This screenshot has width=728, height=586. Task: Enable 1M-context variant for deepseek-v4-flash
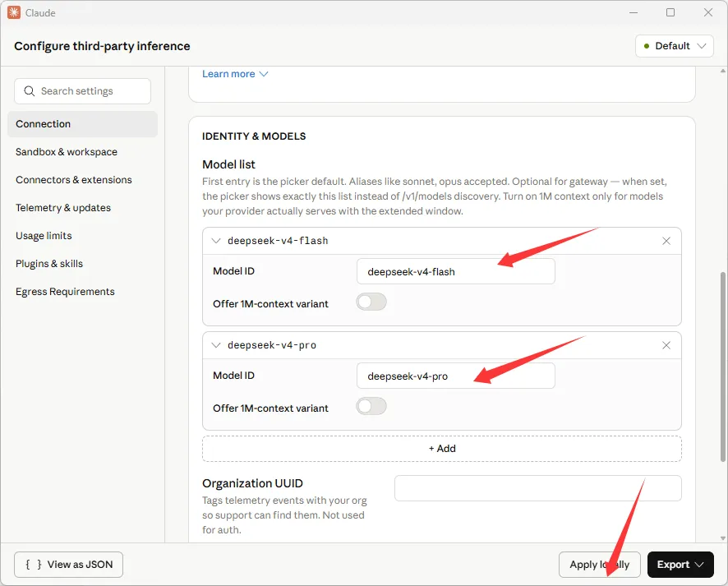click(371, 302)
